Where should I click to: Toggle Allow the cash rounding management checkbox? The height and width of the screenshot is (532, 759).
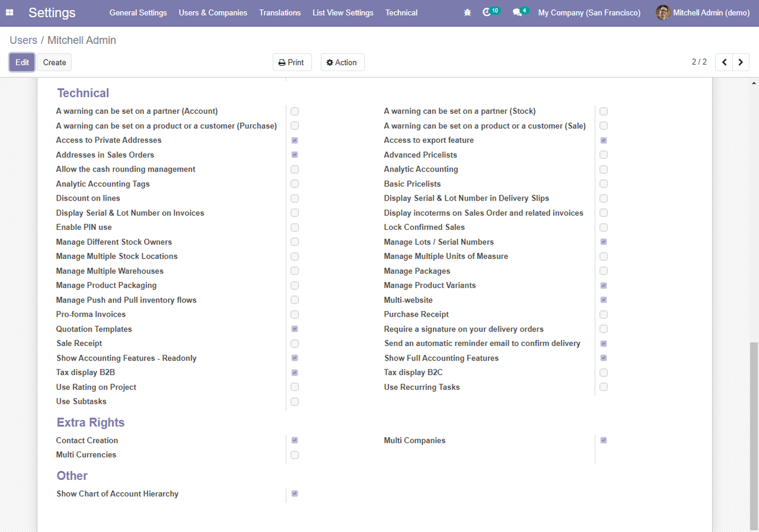click(294, 169)
